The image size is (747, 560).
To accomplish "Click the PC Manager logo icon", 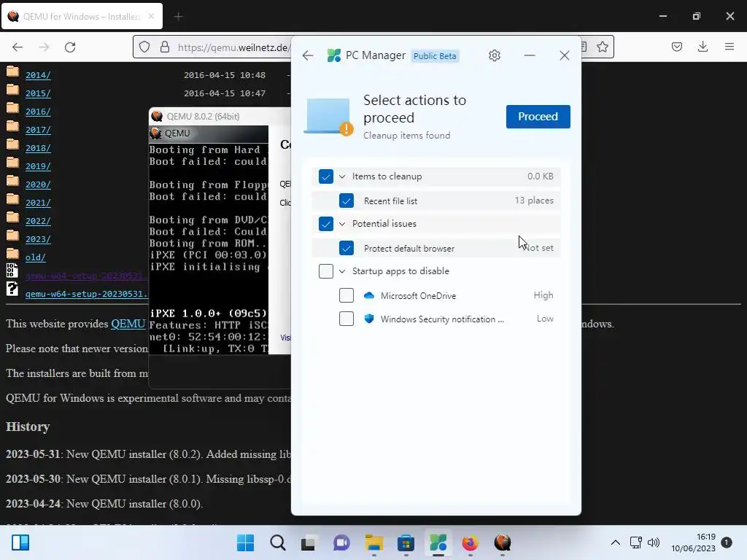I will pos(334,55).
